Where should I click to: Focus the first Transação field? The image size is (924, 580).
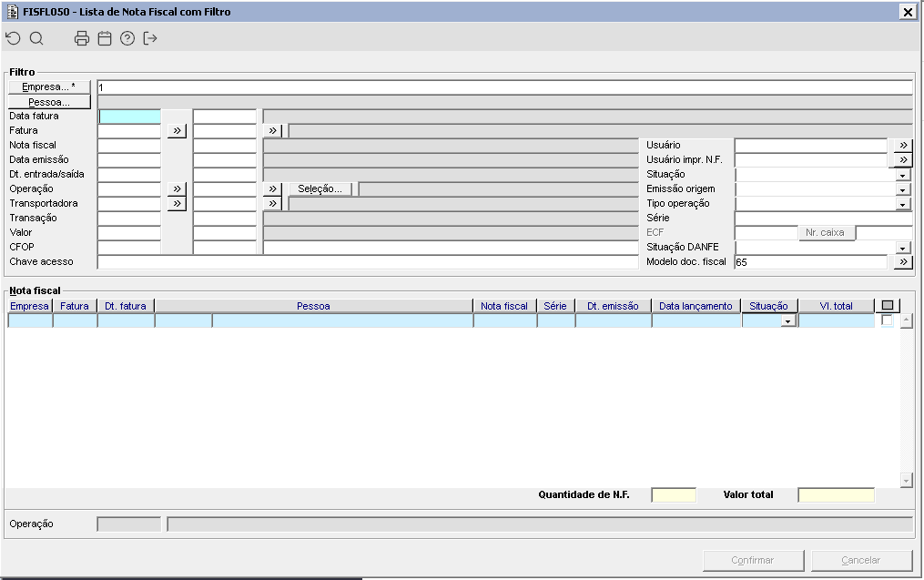click(129, 219)
